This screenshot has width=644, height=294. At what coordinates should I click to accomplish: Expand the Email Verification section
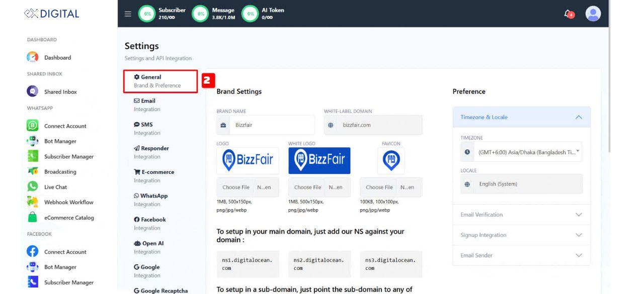pyautogui.click(x=521, y=215)
